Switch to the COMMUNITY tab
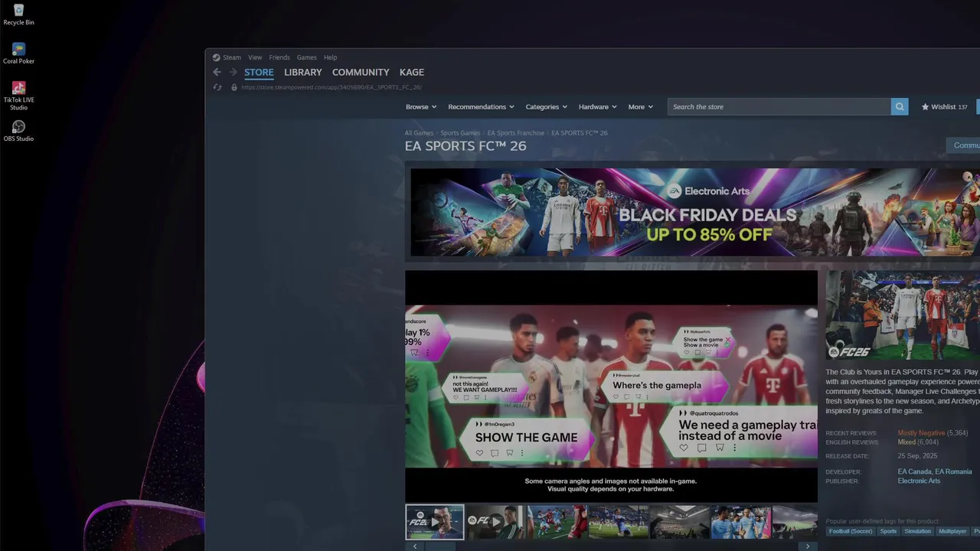Screen dimensions: 980x551 coord(361,72)
